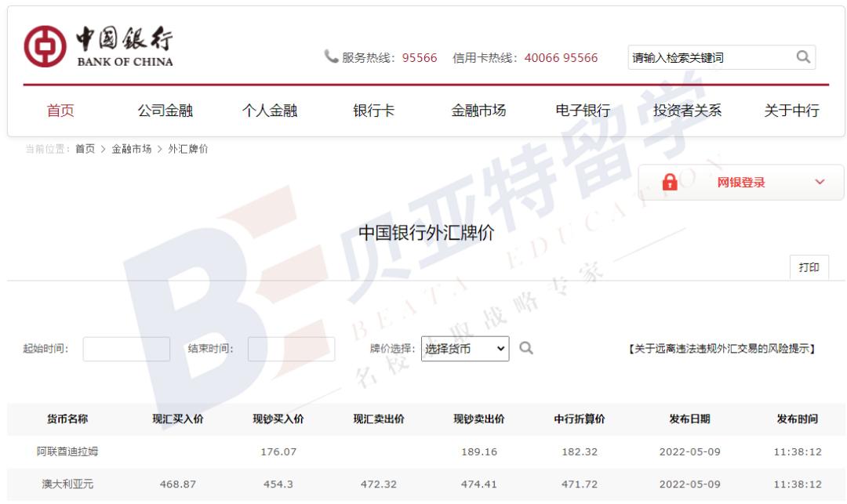Screen dimensions: 847x504
Task: Click the 金融市场 breadcrumb link
Action: click(x=132, y=149)
